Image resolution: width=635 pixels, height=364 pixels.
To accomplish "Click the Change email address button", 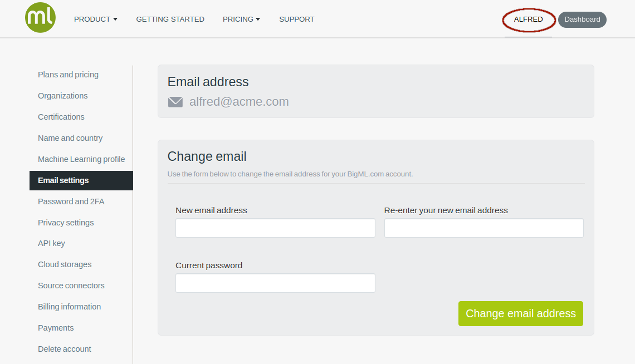I will coord(520,313).
